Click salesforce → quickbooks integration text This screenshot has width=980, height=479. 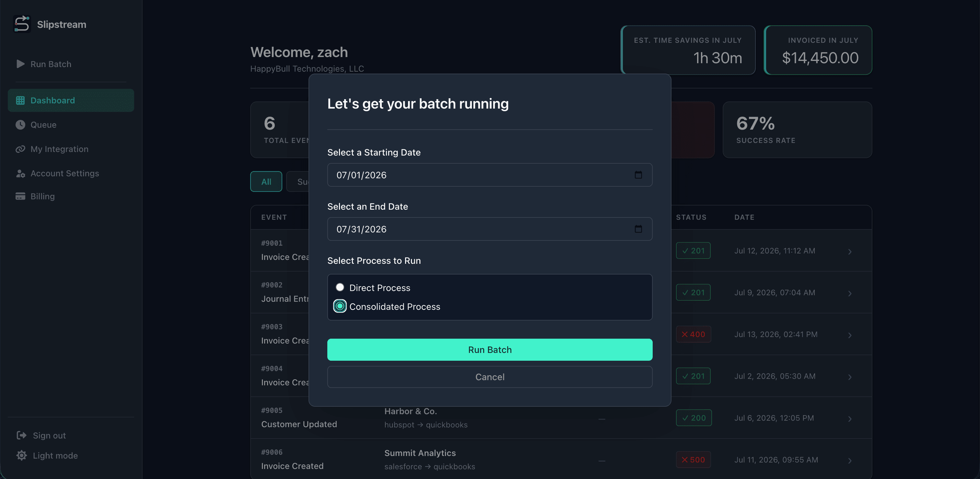[x=429, y=467]
